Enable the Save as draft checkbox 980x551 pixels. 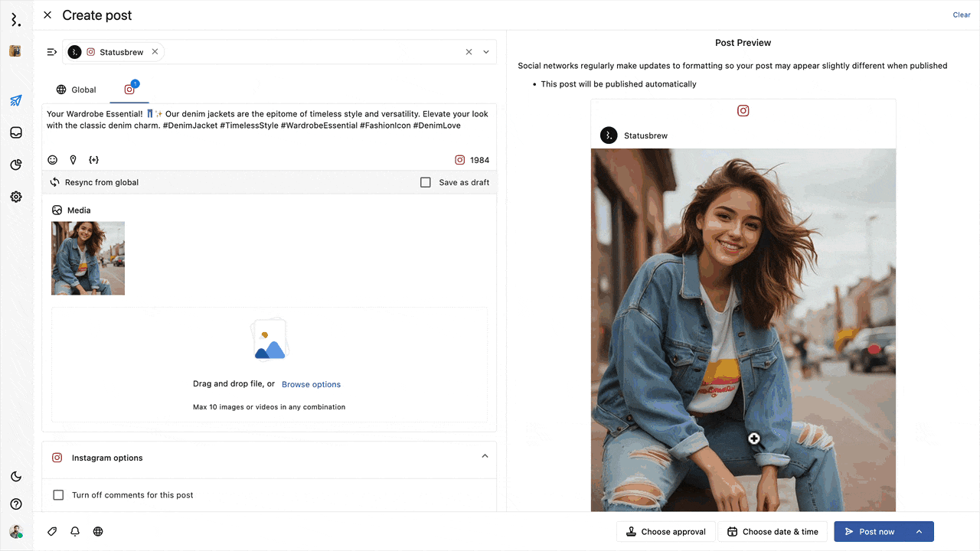tap(426, 182)
